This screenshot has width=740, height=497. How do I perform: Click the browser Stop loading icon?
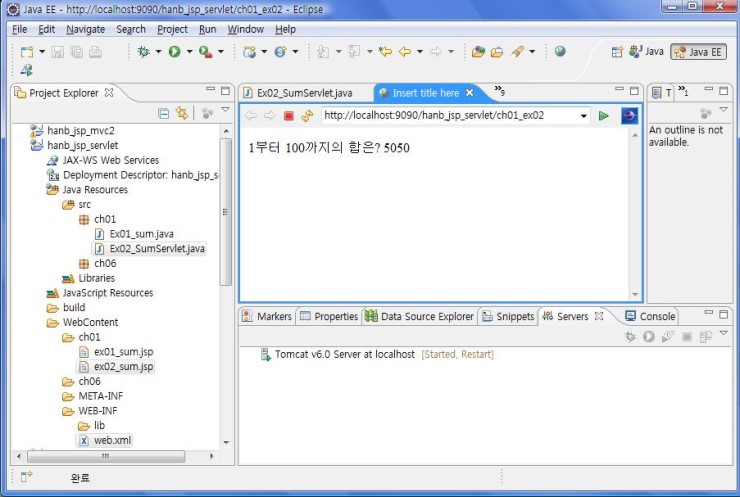(288, 116)
